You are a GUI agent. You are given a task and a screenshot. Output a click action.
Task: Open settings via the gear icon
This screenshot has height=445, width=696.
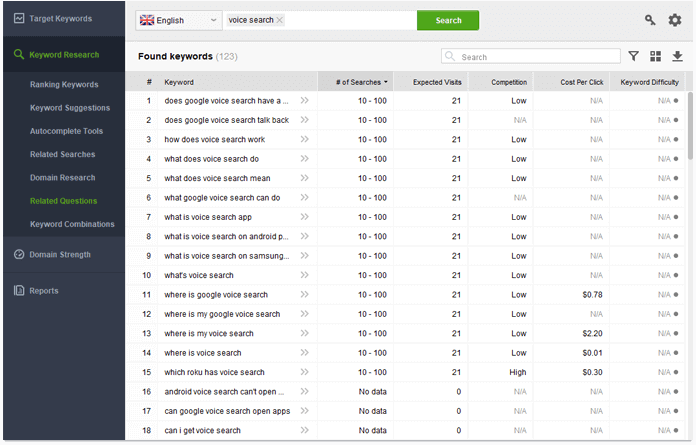(675, 20)
